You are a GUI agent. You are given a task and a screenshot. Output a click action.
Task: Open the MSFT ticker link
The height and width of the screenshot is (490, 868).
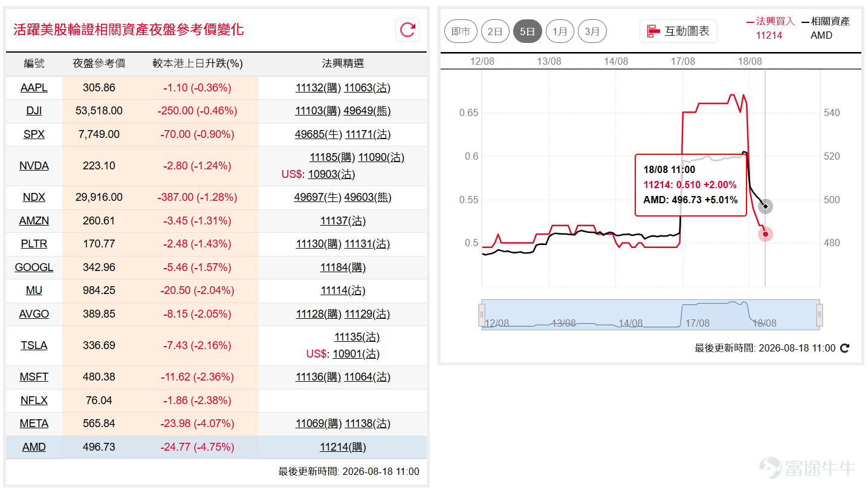(x=34, y=377)
